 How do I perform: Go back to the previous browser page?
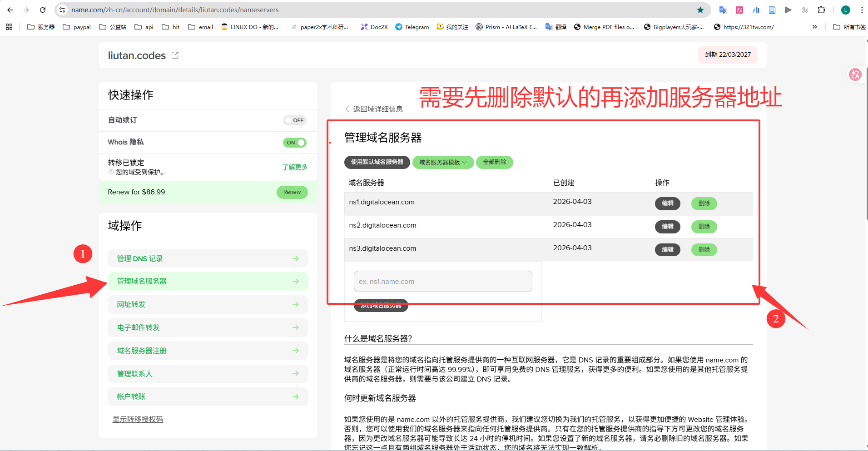(10, 10)
